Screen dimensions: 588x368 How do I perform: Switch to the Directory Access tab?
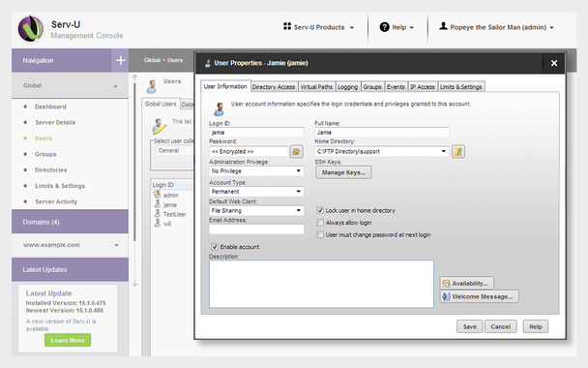tap(274, 87)
